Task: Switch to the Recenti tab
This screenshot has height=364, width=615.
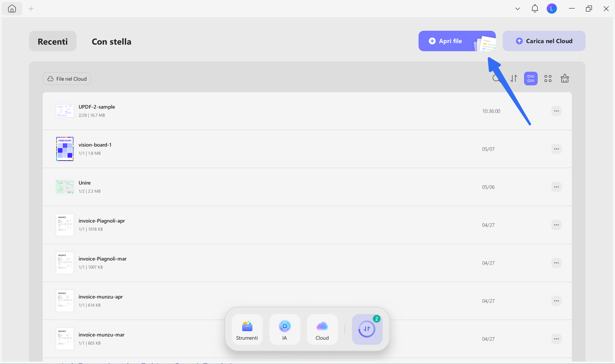Action: 53,41
